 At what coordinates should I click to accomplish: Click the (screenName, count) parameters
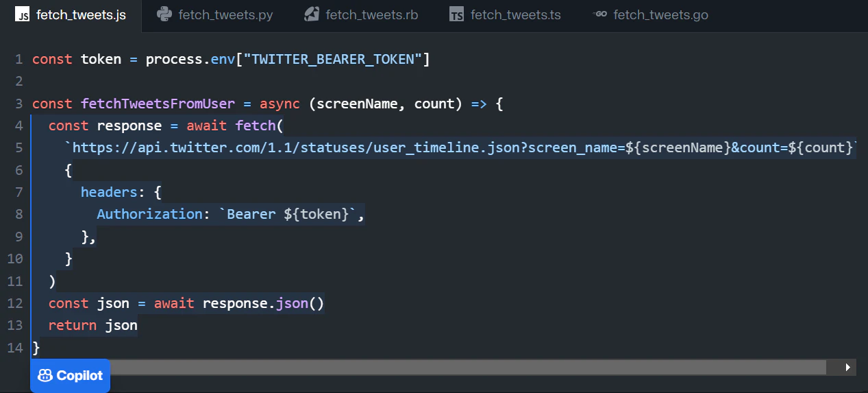coord(385,104)
